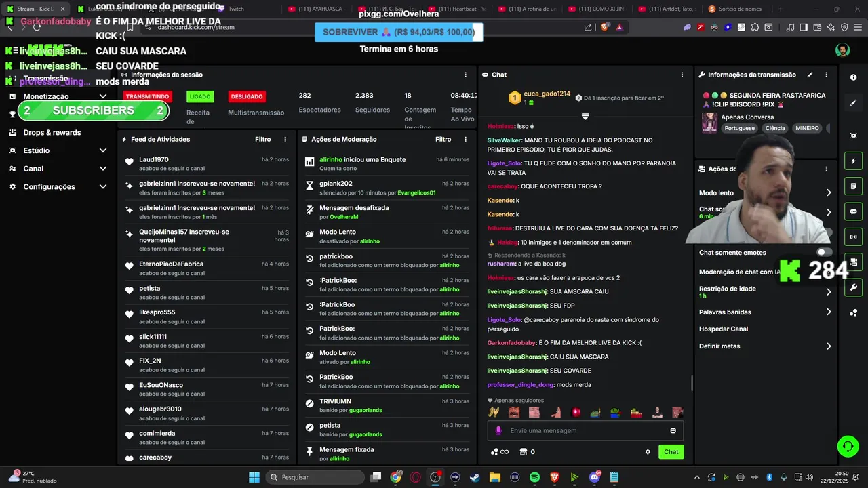The height and width of the screenshot is (488, 868).
Task: Open a new browser tab
Action: [781, 9]
